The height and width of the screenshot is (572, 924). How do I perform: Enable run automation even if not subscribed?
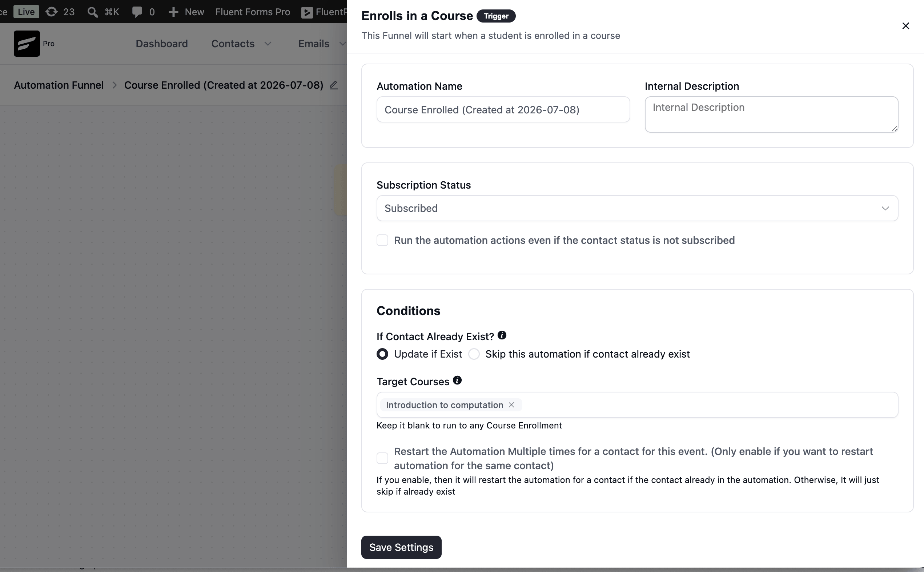click(382, 240)
